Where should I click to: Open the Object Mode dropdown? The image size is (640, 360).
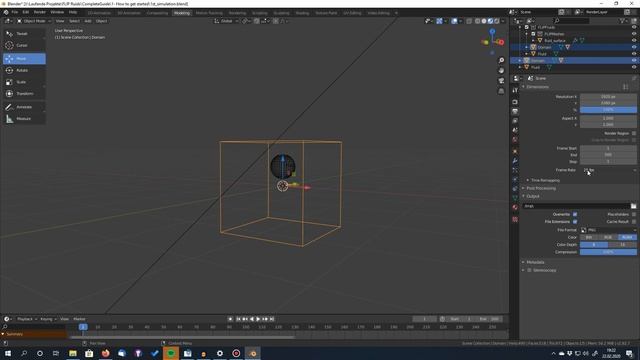point(34,21)
